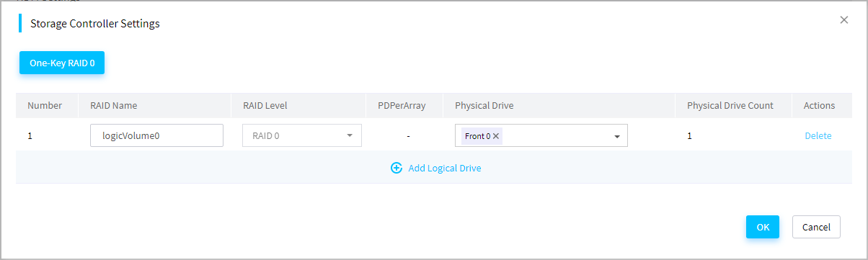
Task: Confirm settings with the OK button
Action: click(x=763, y=227)
